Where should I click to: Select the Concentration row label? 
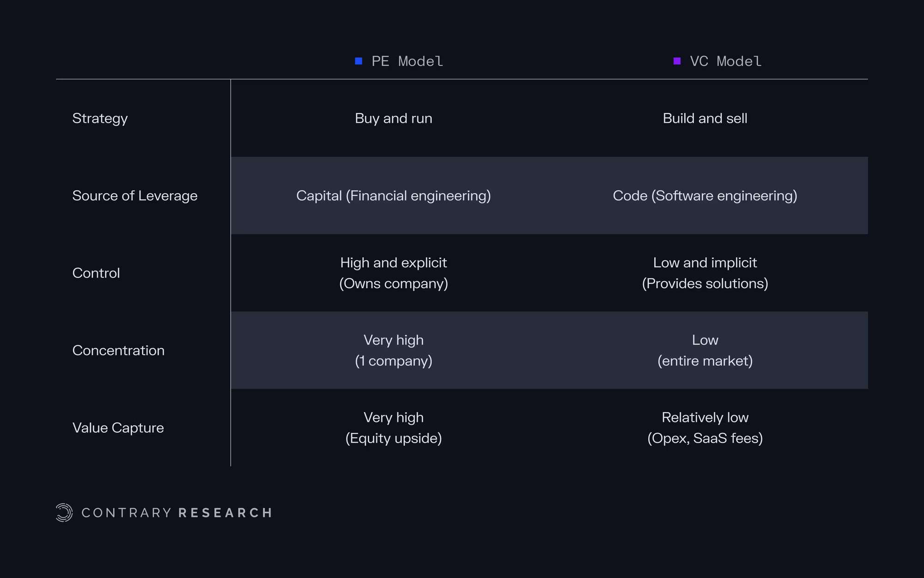pyautogui.click(x=118, y=350)
